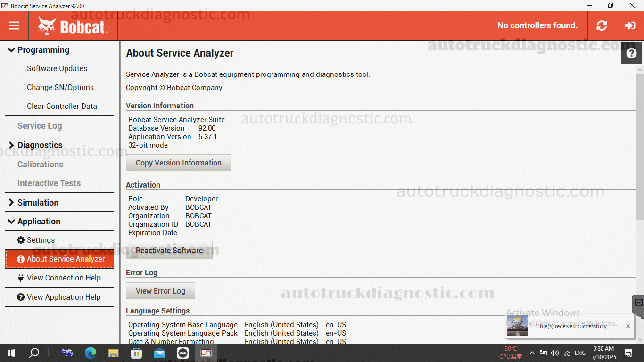This screenshot has width=644, height=362.
Task: Click the Bobcat logo
Action: [x=71, y=25]
